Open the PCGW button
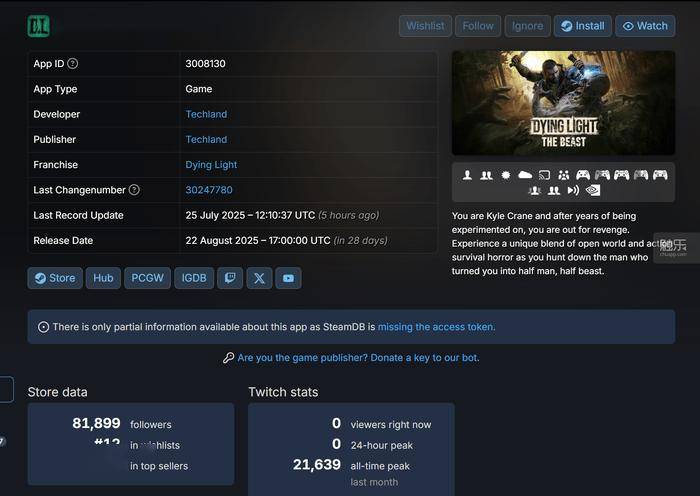This screenshot has height=496, width=700. [147, 278]
